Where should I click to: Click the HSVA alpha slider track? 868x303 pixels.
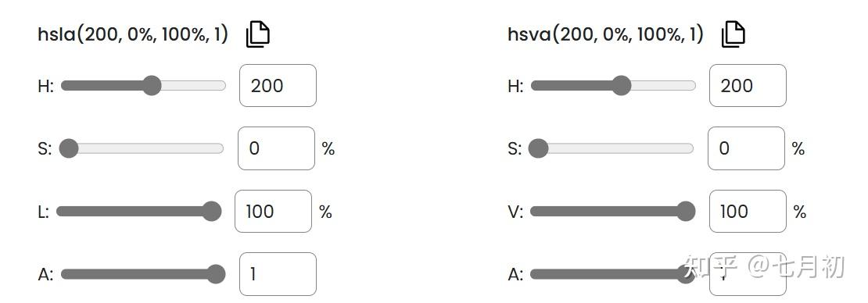click(613, 273)
